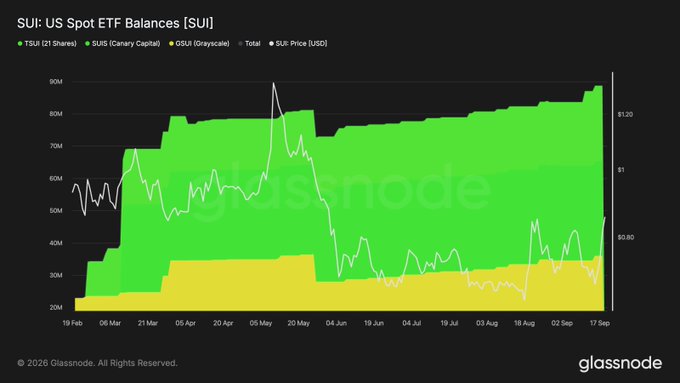
Task: Toggle the TSUI (21 Shares) series label
Action: pyautogui.click(x=50, y=43)
